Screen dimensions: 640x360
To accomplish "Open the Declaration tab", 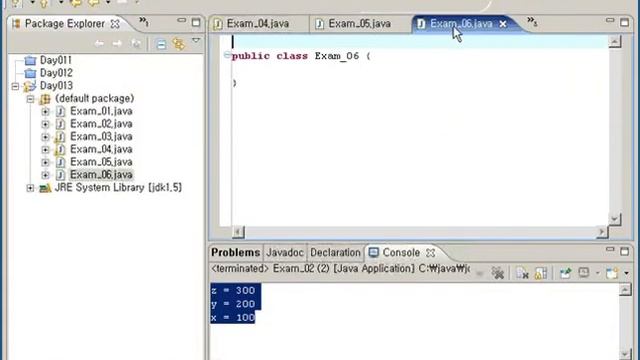I will 335,253.
